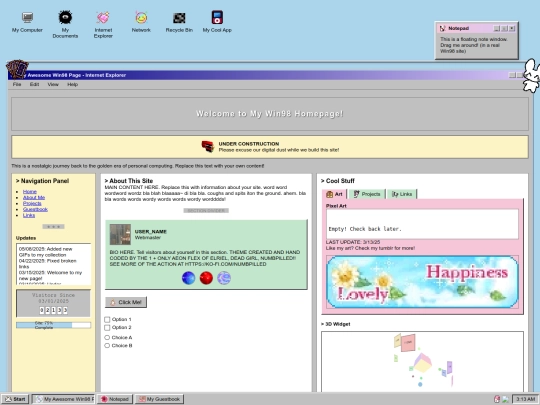
Task: Follow the Links navigation link
Action: [29, 215]
